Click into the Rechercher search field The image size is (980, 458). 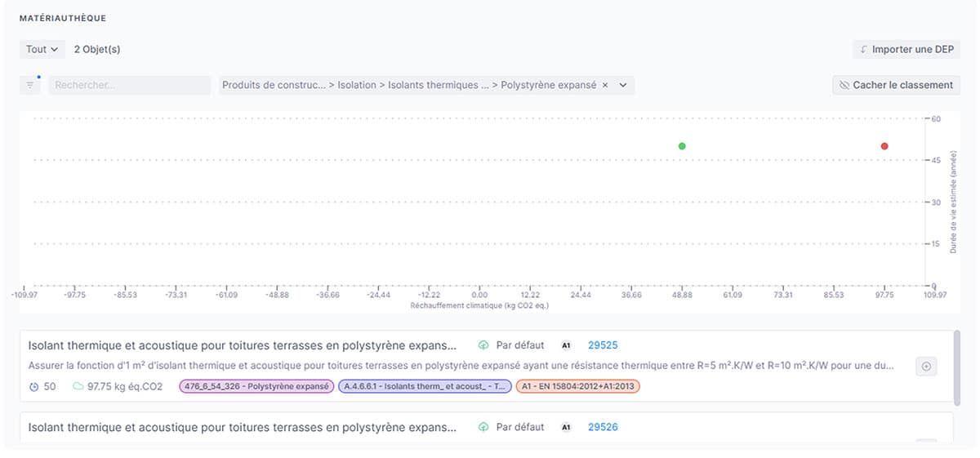(129, 85)
